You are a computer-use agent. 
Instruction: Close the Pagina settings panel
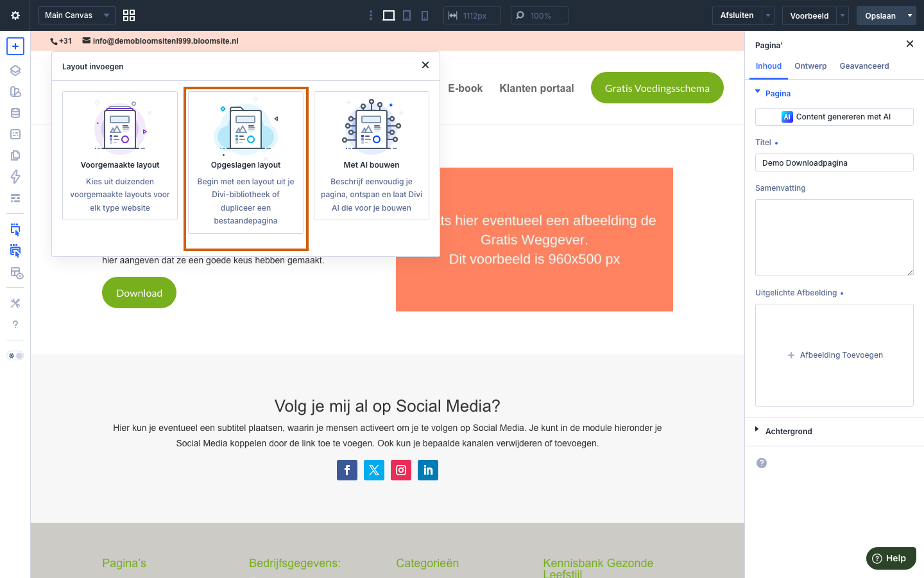[x=909, y=44]
